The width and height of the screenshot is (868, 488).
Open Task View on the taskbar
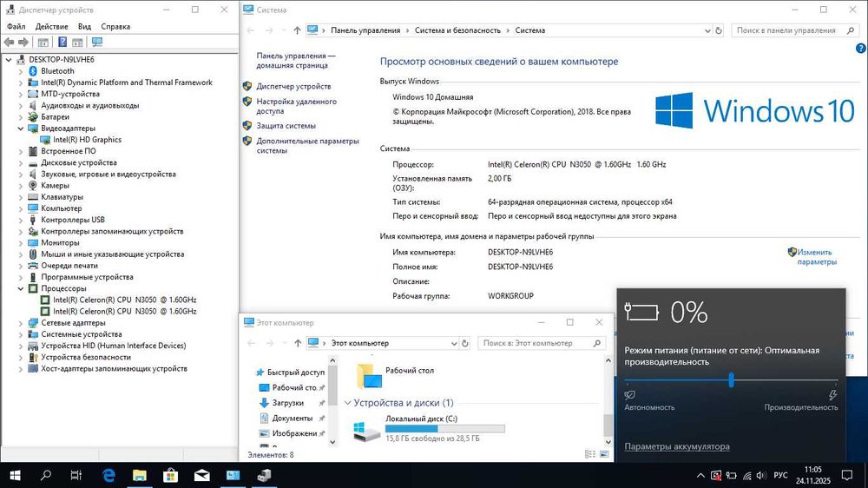76,475
